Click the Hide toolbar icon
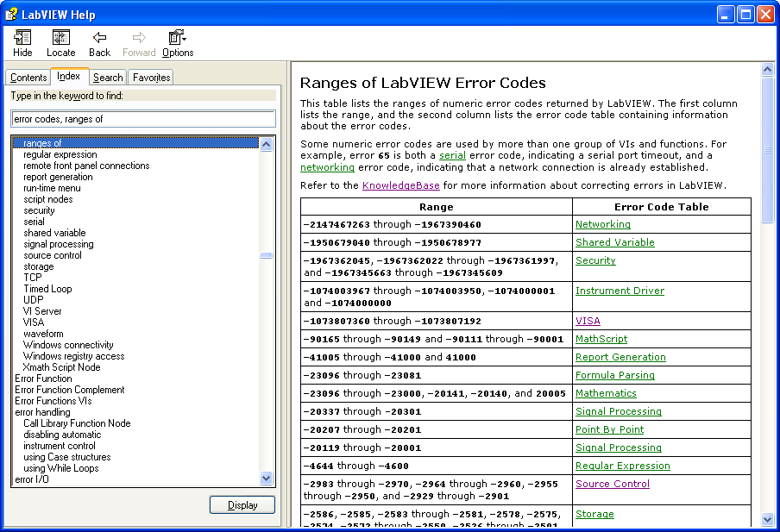Screen dimensions: 780x532 22,43
